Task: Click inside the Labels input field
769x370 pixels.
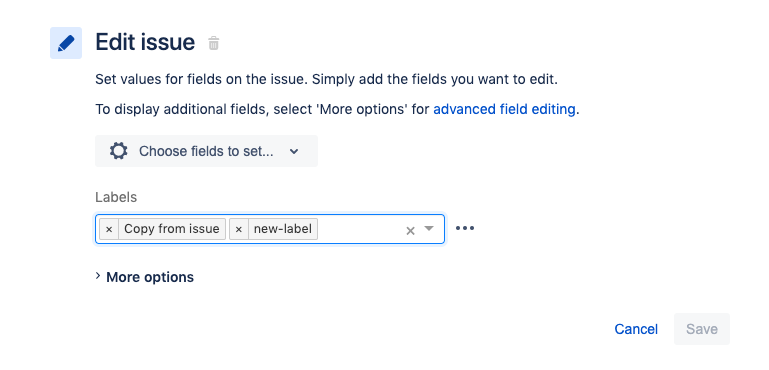Action: tap(361, 229)
